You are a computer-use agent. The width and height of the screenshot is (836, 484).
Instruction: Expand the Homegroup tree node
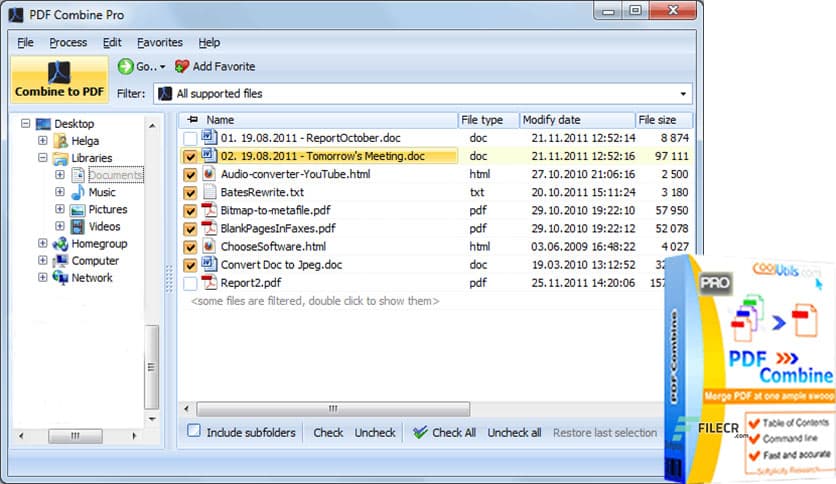(43, 243)
